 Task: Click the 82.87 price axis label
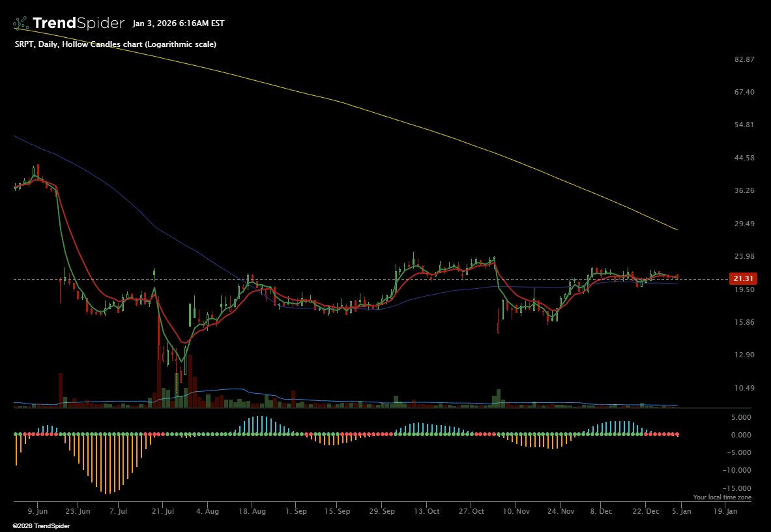[744, 59]
